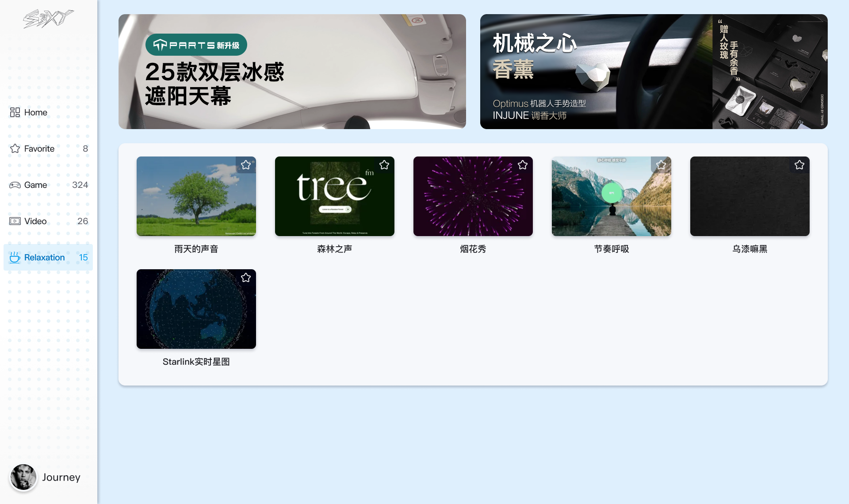Click the PARTS新升级 badge

pos(196,45)
